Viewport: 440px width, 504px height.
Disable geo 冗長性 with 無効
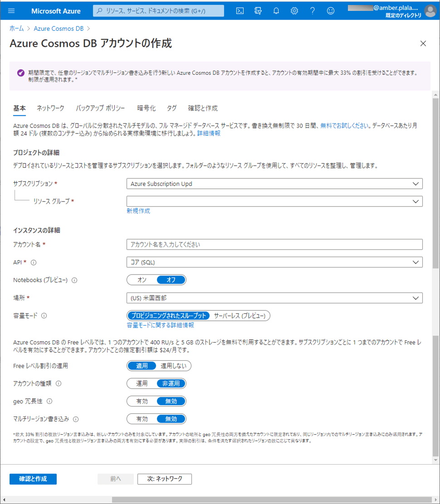(x=171, y=401)
